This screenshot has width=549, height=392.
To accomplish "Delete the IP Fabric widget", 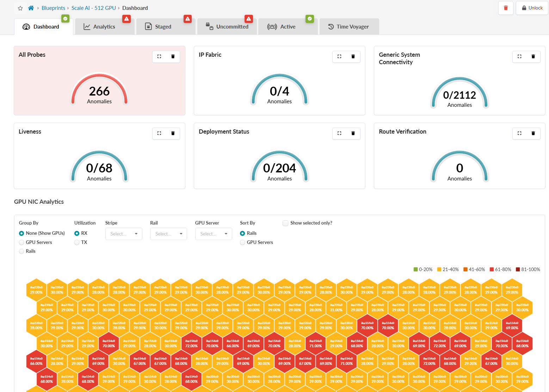I will [353, 56].
